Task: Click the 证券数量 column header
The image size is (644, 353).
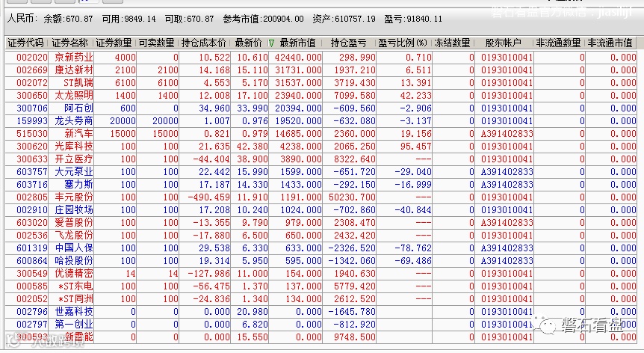Action: point(114,43)
